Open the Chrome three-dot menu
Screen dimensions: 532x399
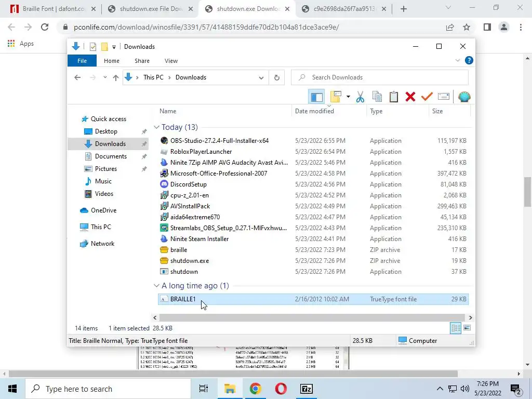[x=521, y=27]
